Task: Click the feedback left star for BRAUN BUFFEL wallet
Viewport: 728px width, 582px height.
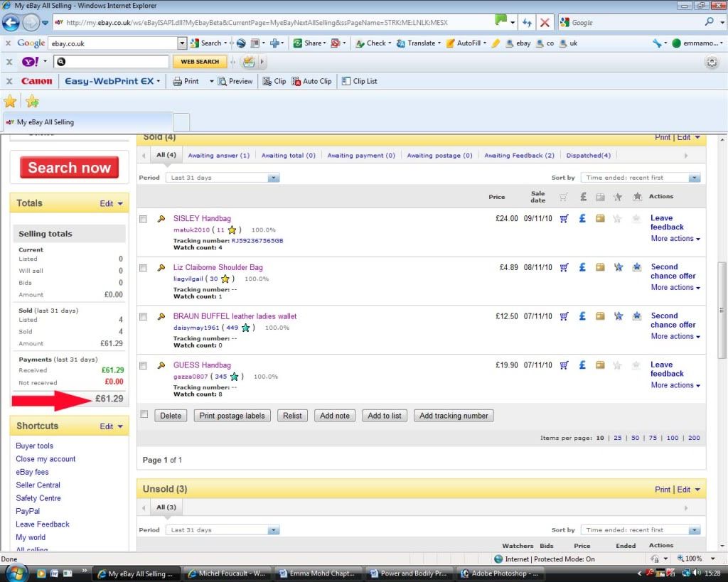Action: 619,316
